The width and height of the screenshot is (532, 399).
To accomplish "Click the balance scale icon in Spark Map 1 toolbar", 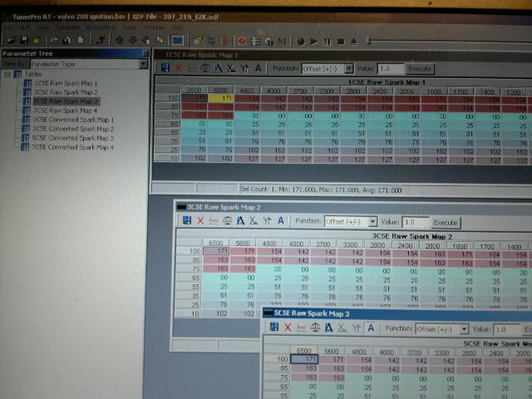I will tap(205, 68).
